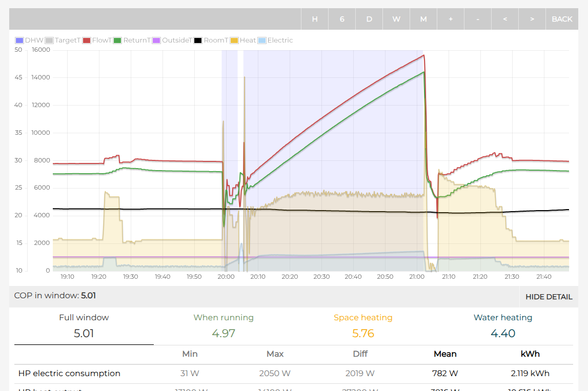Screen dimensions: 588x391
Task: Zoom in with the plus button
Action: point(451,19)
